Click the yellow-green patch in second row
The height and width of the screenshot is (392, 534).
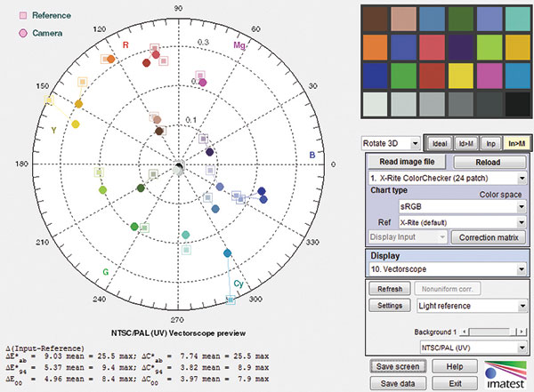tap(489, 47)
